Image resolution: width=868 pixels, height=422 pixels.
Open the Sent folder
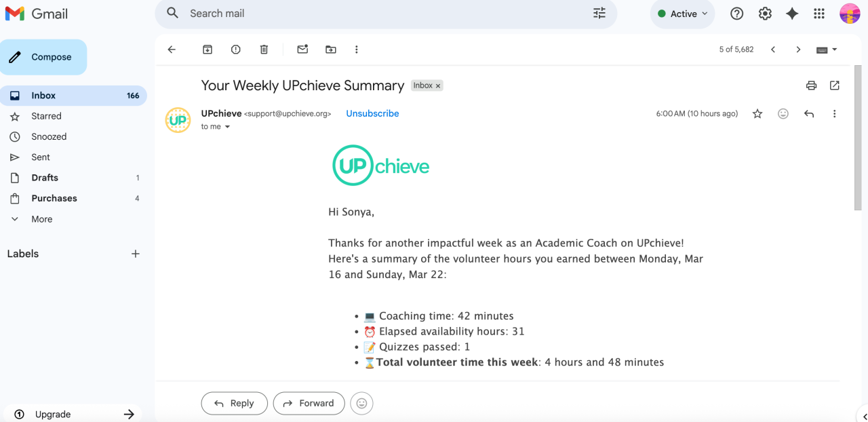pyautogui.click(x=73, y=157)
